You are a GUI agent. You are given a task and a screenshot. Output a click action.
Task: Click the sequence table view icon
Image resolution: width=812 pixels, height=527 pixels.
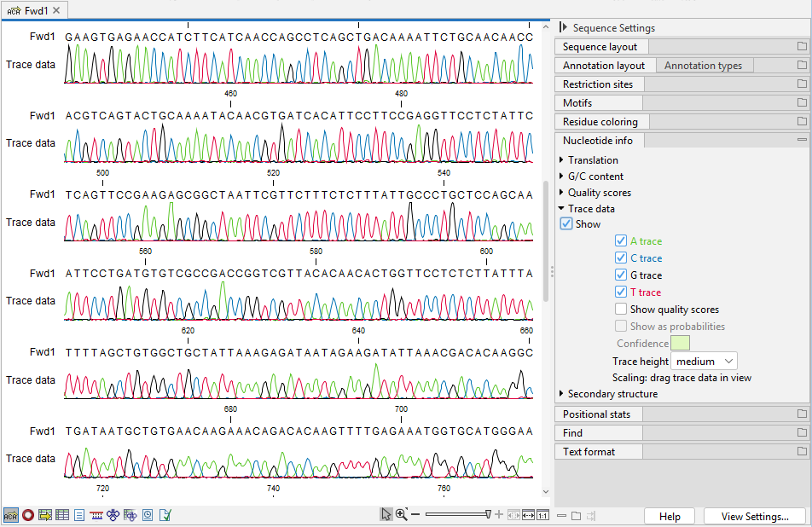coord(62,515)
